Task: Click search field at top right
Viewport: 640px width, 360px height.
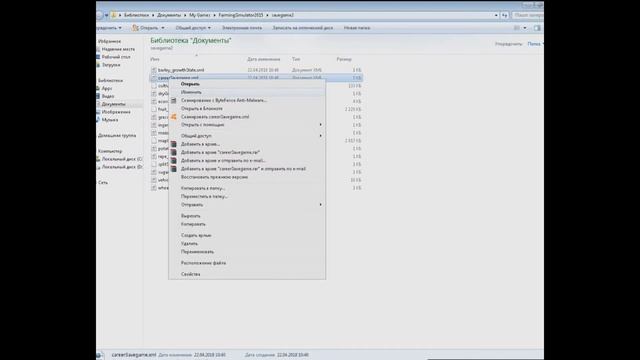Action: click(528, 15)
